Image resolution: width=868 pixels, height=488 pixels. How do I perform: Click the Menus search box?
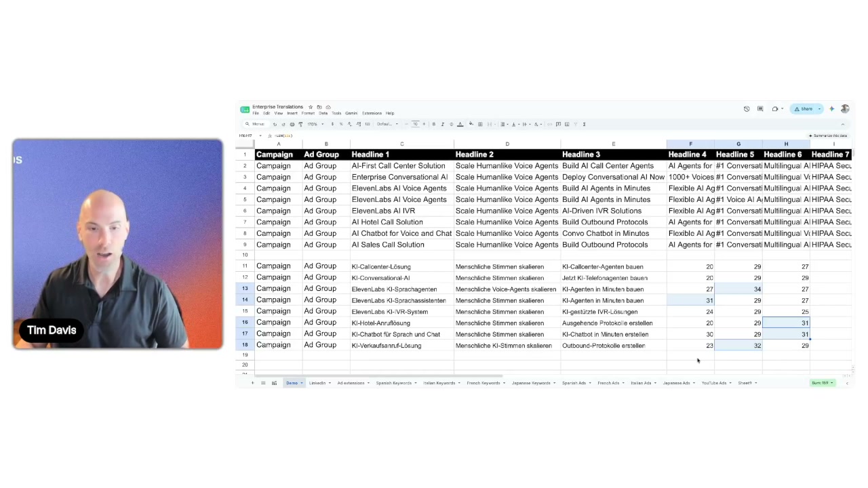[255, 124]
